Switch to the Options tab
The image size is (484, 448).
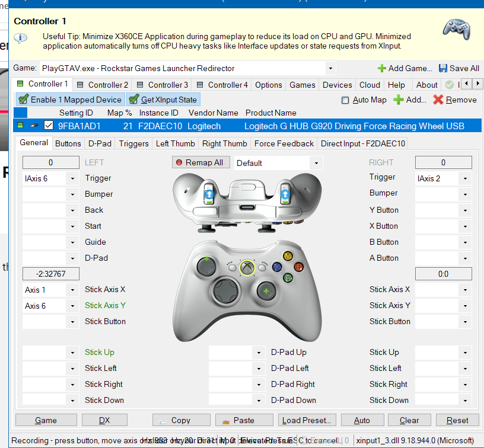pyautogui.click(x=269, y=85)
